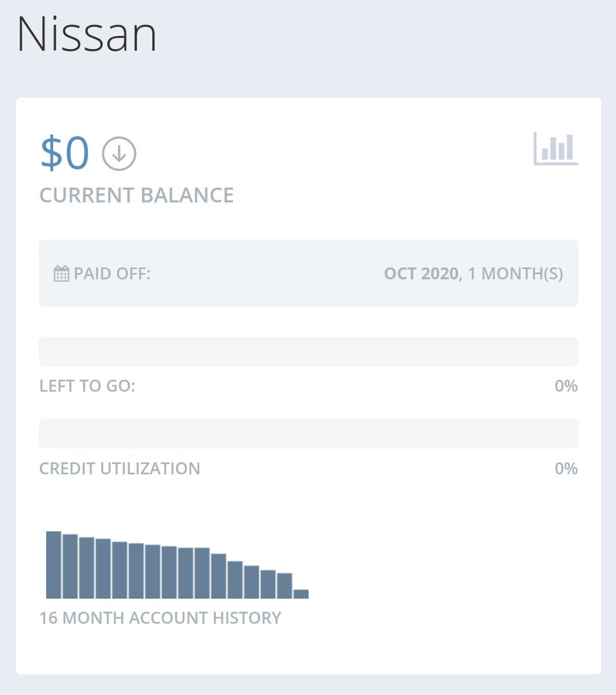Click the CREDIT UTILIZATION label
The height and width of the screenshot is (695, 616).
[120, 468]
